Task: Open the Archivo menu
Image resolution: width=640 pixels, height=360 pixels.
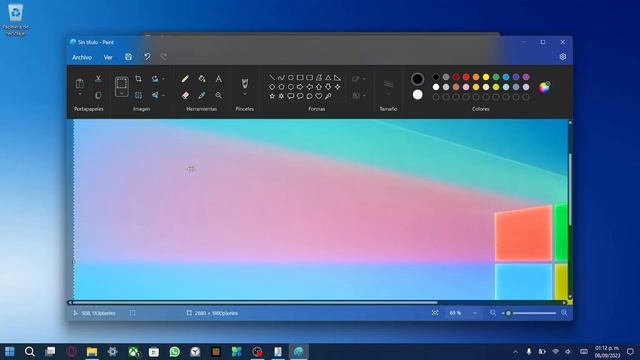Action: pos(82,58)
